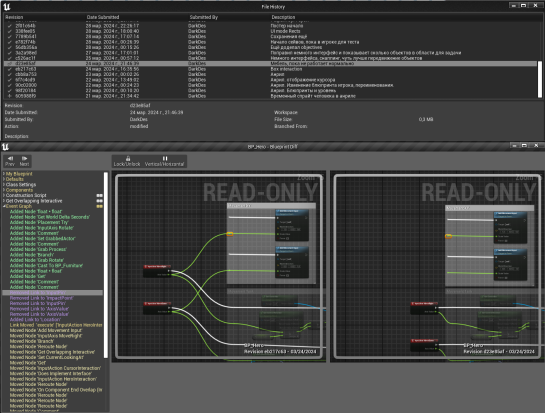Select Moved Node 'On Component End Overlap'
The width and height of the screenshot is (545, 413).
click(x=56, y=390)
